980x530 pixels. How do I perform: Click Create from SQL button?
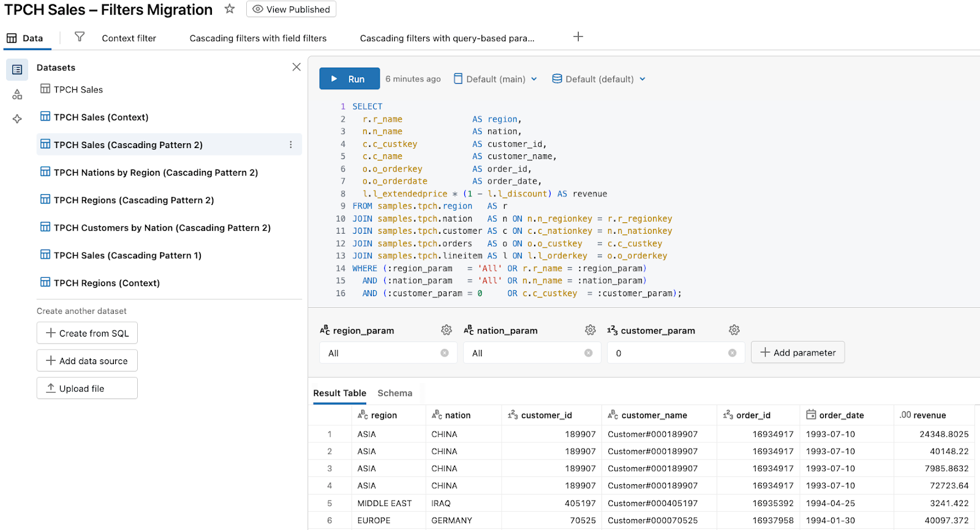point(87,334)
